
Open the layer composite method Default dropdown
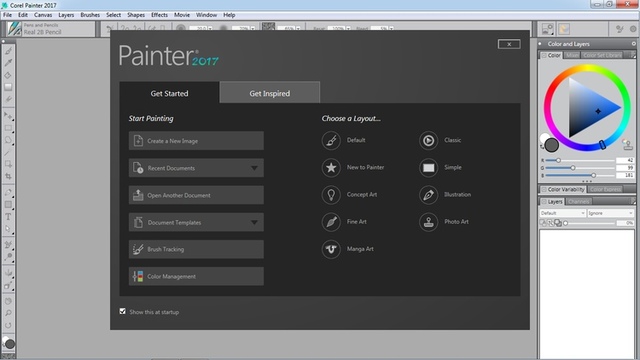[562, 213]
